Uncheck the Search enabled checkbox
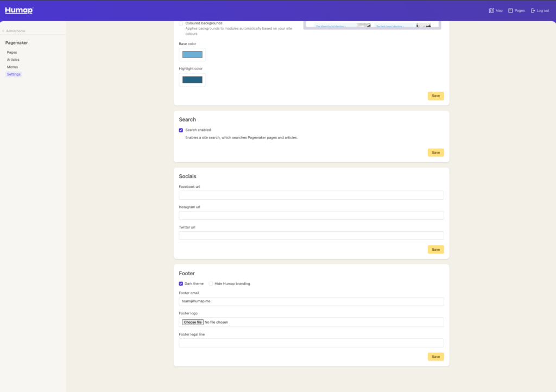The height and width of the screenshot is (392, 556). (x=181, y=130)
